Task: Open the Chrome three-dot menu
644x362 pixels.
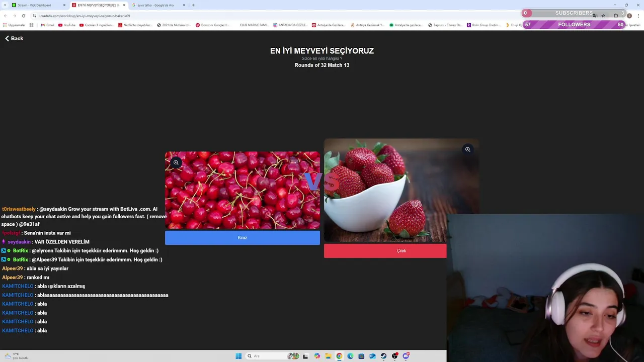Action: click(638, 16)
